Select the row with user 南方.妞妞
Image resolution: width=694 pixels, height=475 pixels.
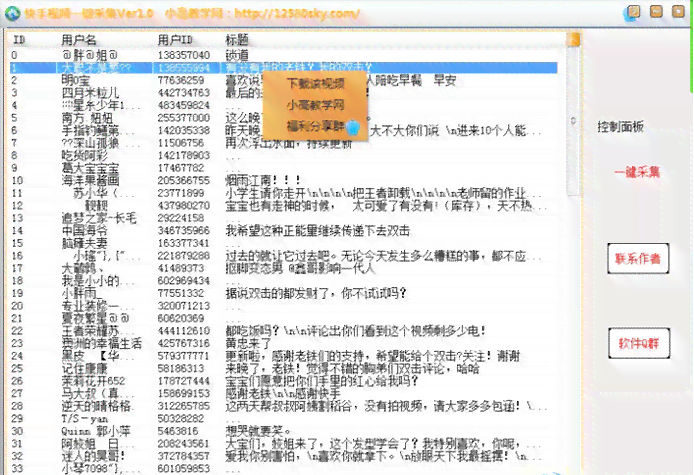(x=283, y=118)
